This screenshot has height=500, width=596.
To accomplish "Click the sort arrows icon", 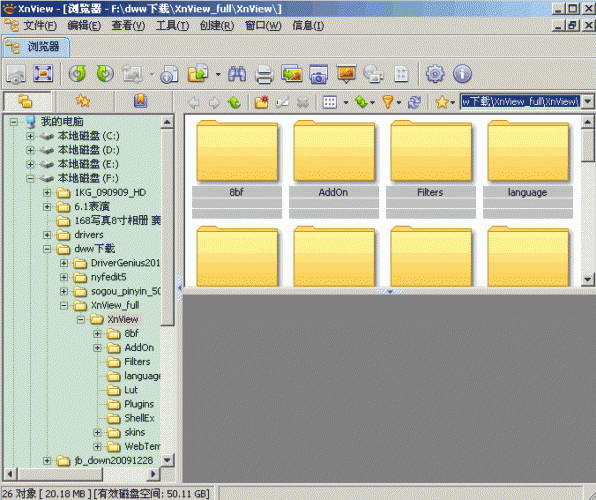I will coord(361,102).
